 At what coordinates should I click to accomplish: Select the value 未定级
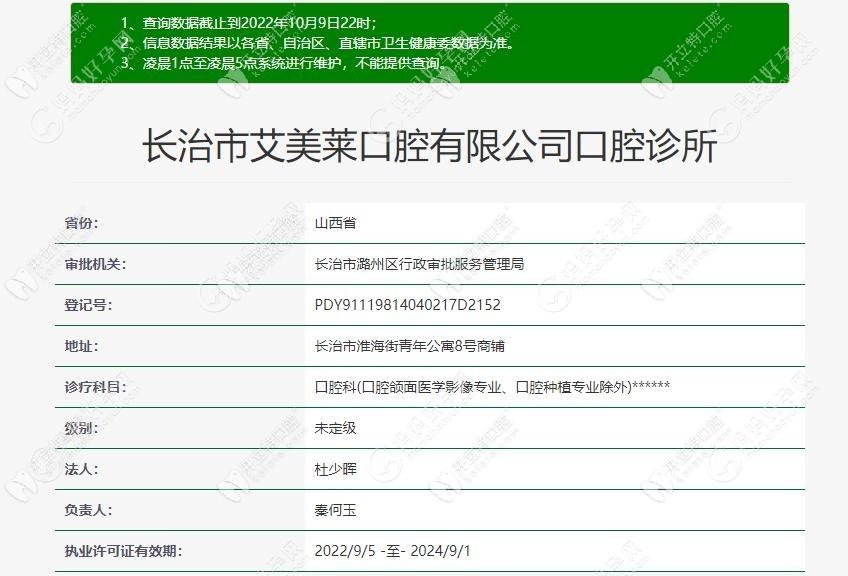[335, 428]
